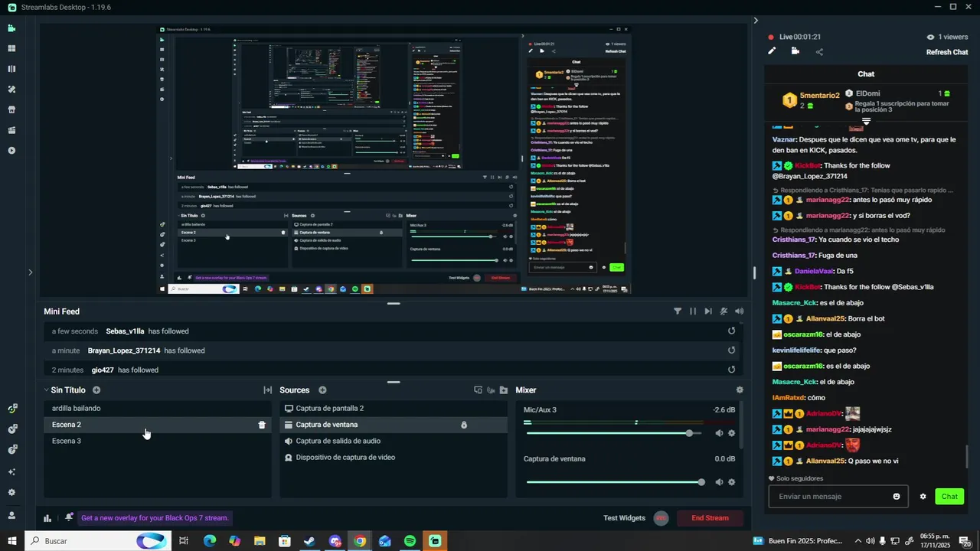Expand the left sidebar with chevron arrow

pyautogui.click(x=31, y=272)
